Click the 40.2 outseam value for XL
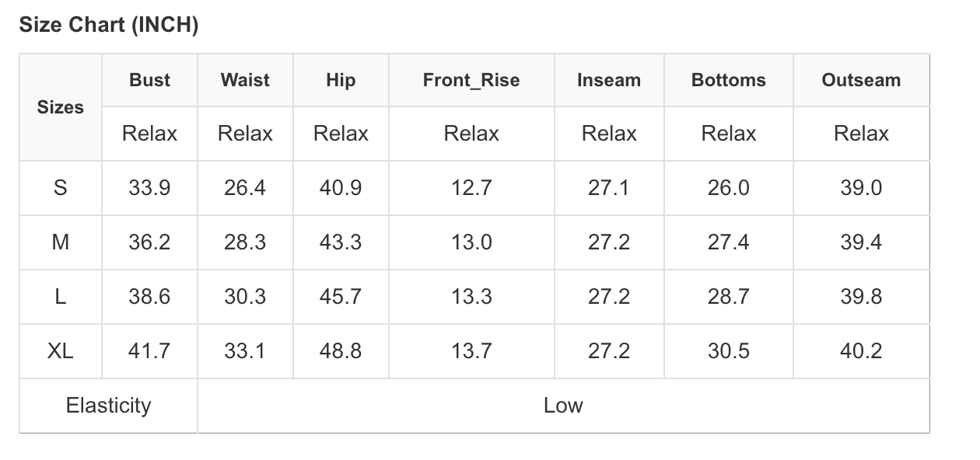 point(861,351)
